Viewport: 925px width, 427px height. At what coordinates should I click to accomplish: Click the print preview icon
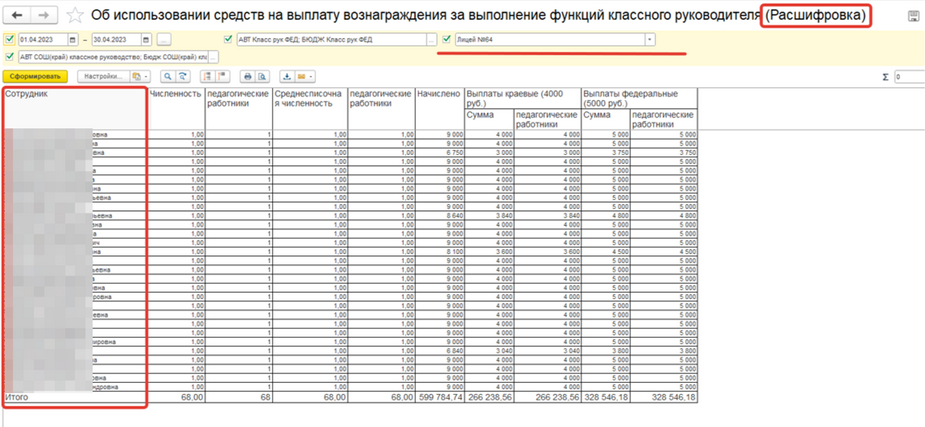[262, 76]
